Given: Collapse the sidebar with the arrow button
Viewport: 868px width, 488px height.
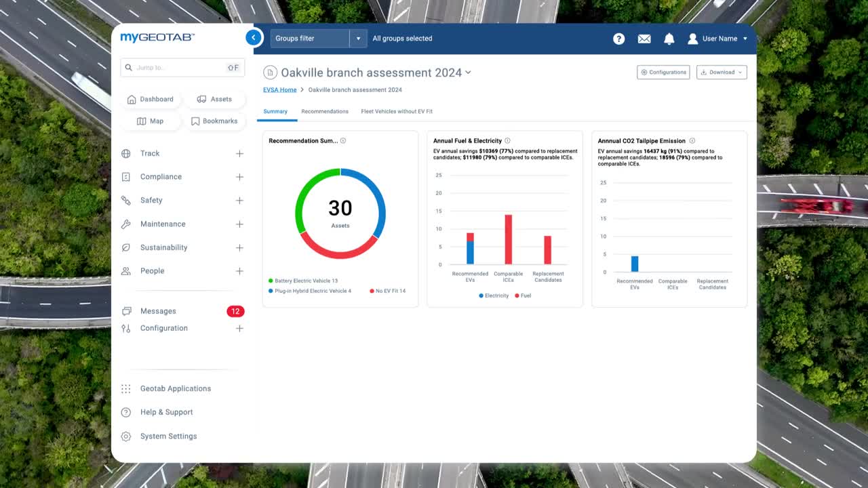Looking at the screenshot, I should click(254, 38).
